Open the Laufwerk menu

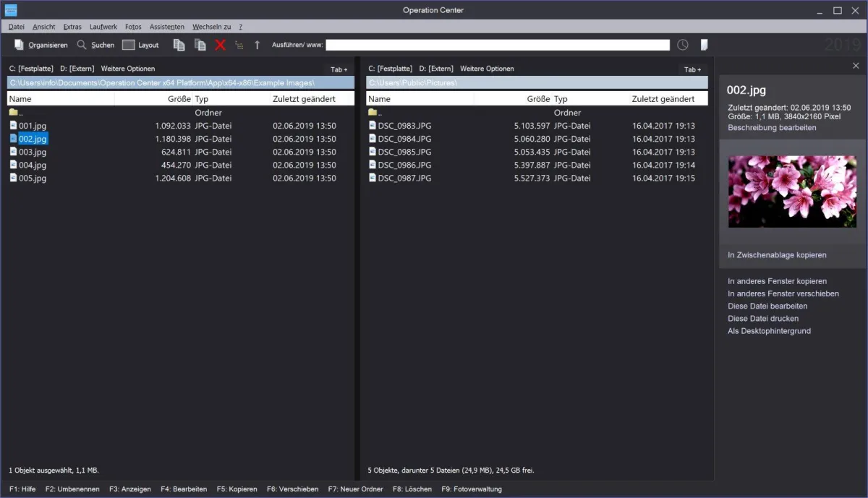click(103, 27)
